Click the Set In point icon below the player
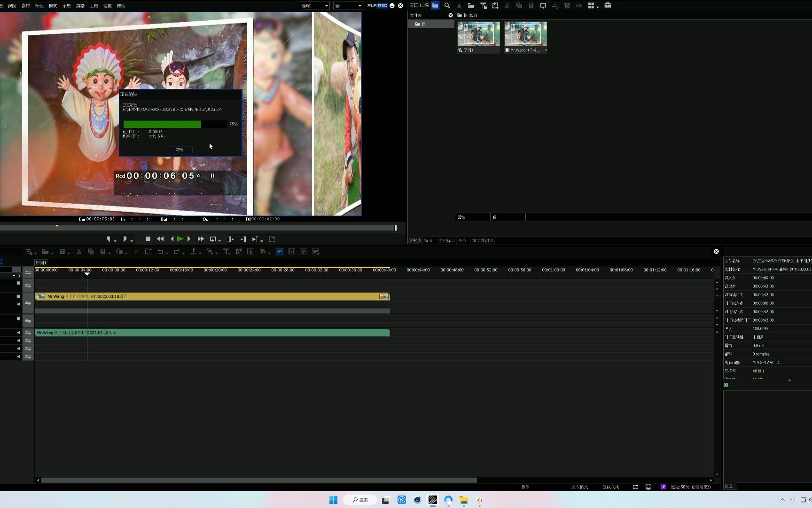This screenshot has width=812, height=508. [109, 239]
